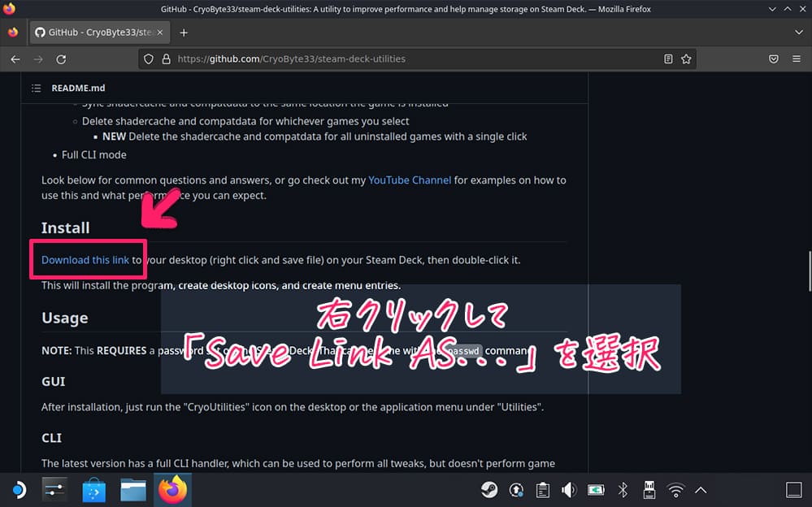Go back to the previous page
812x507 pixels.
(x=15, y=59)
